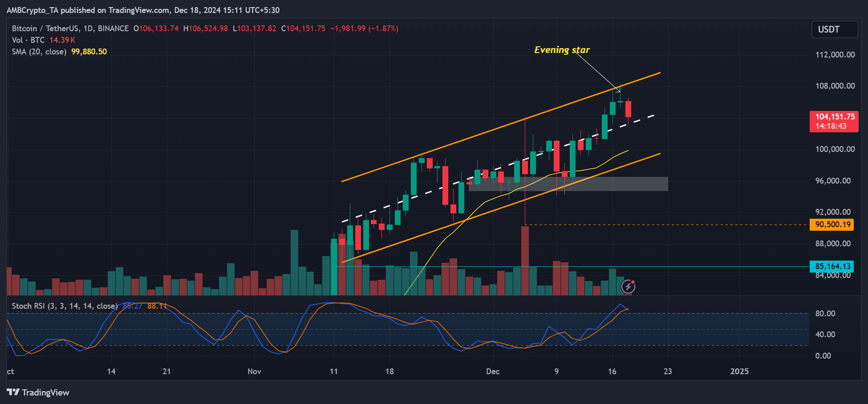The image size is (868, 404).
Task: Click the lightning bolt icon near volume bars
Action: coord(628,286)
